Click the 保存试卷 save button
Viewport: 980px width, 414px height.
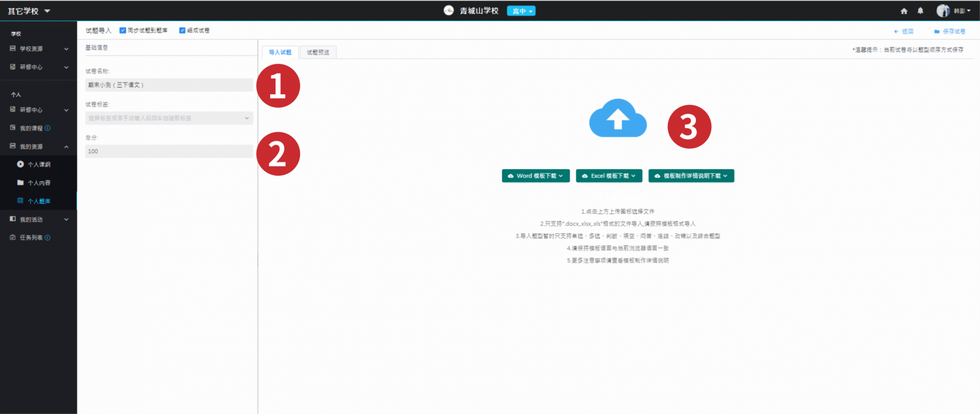click(x=950, y=31)
